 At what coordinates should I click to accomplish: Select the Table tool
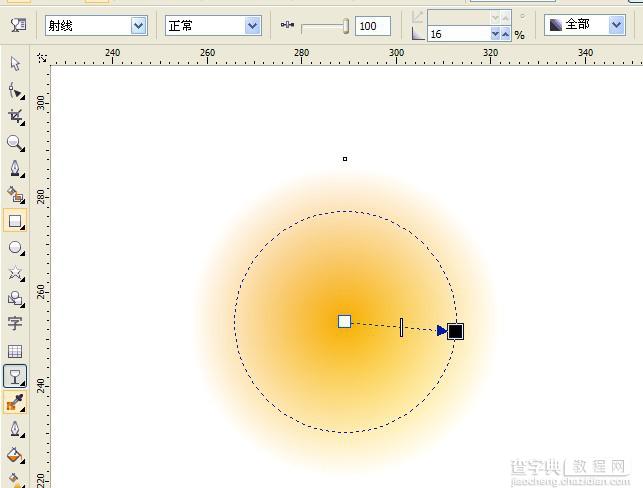coord(15,351)
